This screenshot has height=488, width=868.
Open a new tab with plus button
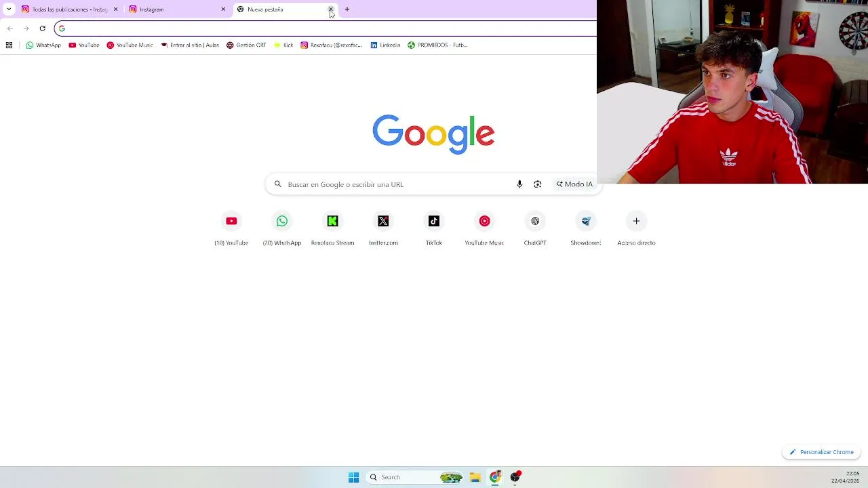(x=347, y=9)
